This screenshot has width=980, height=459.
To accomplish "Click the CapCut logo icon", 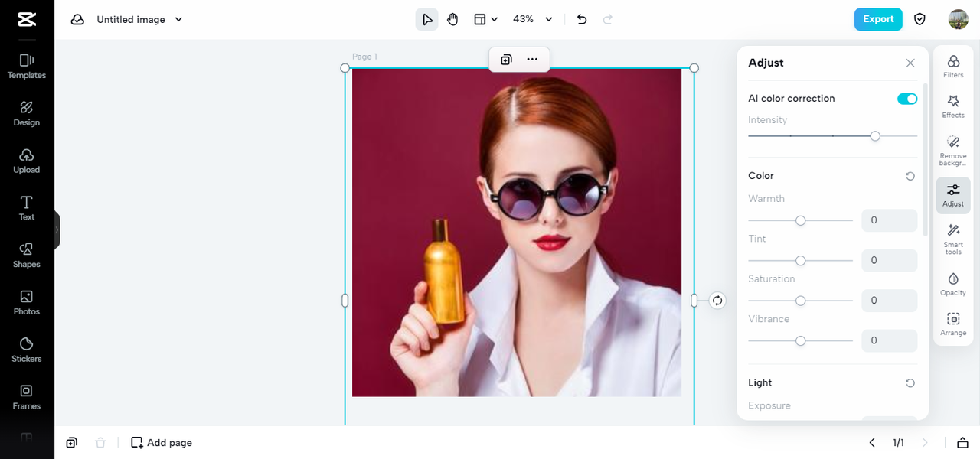I will coord(27,20).
